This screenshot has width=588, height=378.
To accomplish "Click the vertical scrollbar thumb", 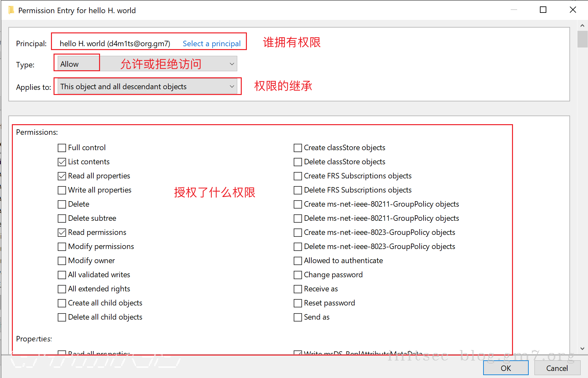I will tap(582, 39).
